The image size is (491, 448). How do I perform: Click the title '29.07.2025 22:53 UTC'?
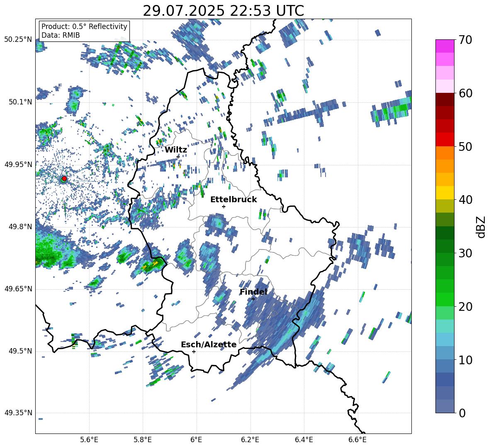223,11
